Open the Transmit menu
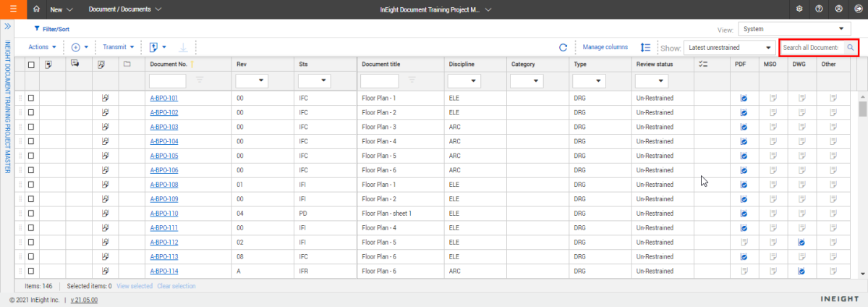The image size is (868, 307). point(119,47)
